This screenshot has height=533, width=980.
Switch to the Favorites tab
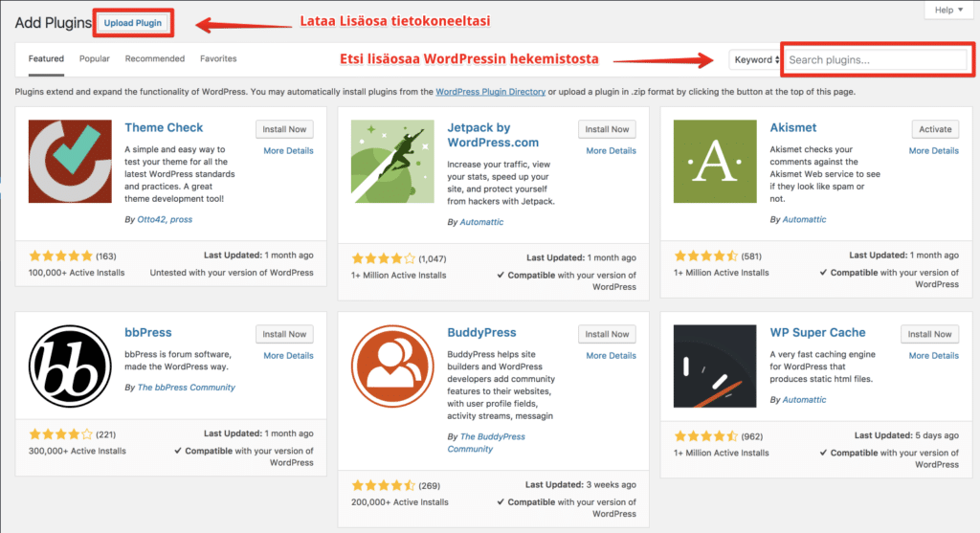coord(218,58)
